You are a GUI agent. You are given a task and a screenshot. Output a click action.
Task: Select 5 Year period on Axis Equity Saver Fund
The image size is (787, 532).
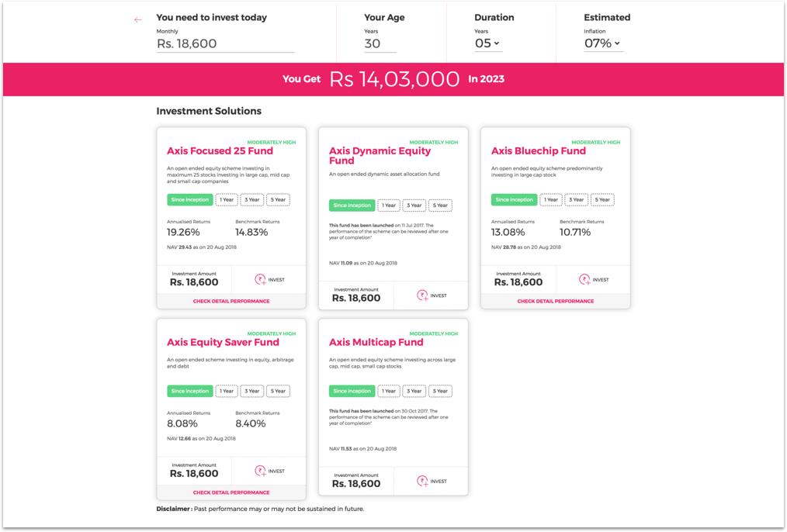click(x=278, y=391)
